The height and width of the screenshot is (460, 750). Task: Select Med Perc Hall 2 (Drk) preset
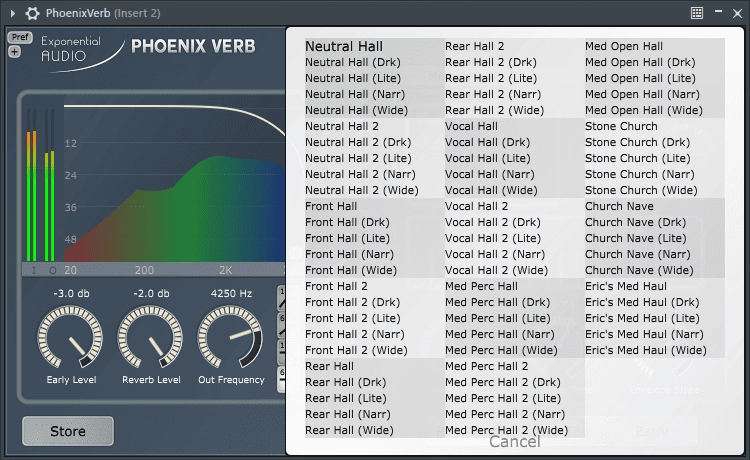pos(503,383)
